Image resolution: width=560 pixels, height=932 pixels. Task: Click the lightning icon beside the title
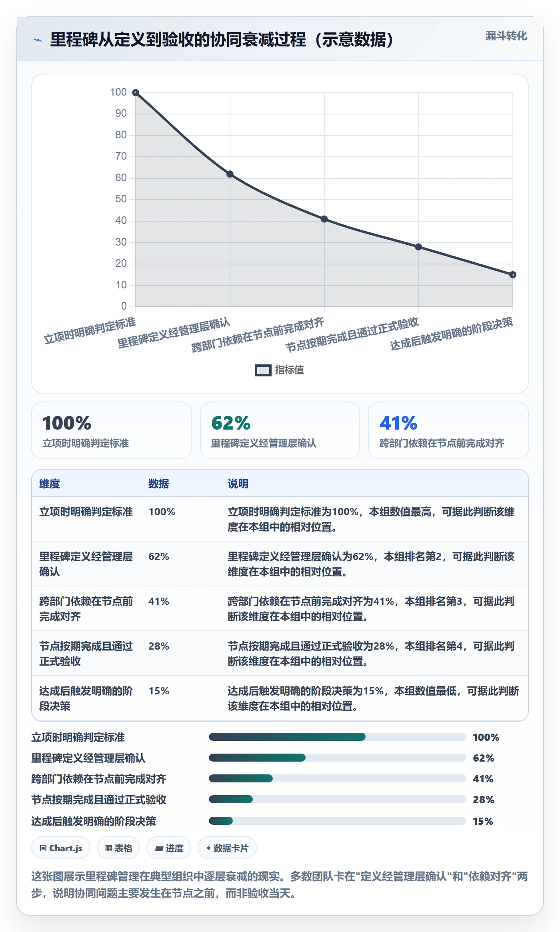pyautogui.click(x=38, y=40)
